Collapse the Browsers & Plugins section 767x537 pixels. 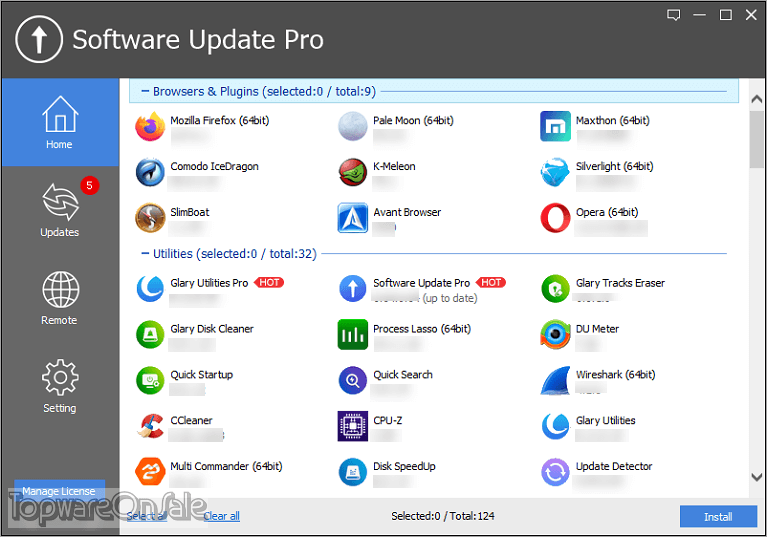[145, 91]
